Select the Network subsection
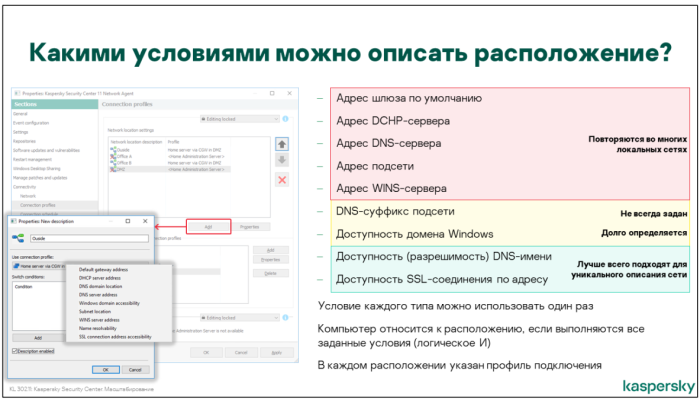This screenshot has width=700, height=403. pos(28,196)
